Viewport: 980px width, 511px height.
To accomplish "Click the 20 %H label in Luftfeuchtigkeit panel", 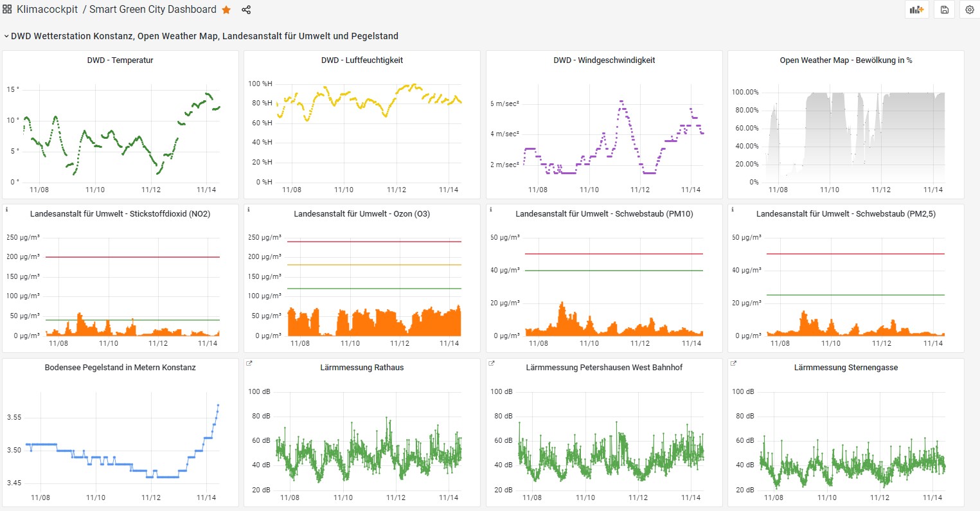I will tap(262, 163).
